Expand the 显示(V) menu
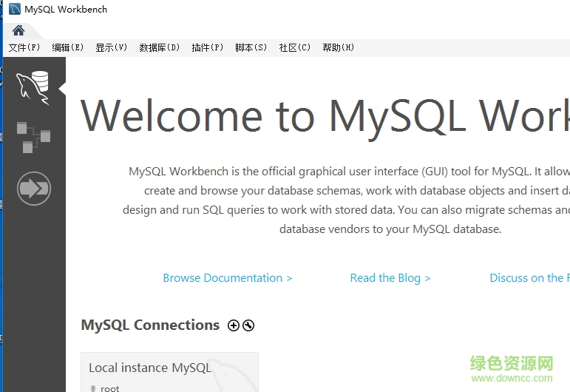 tap(111, 47)
